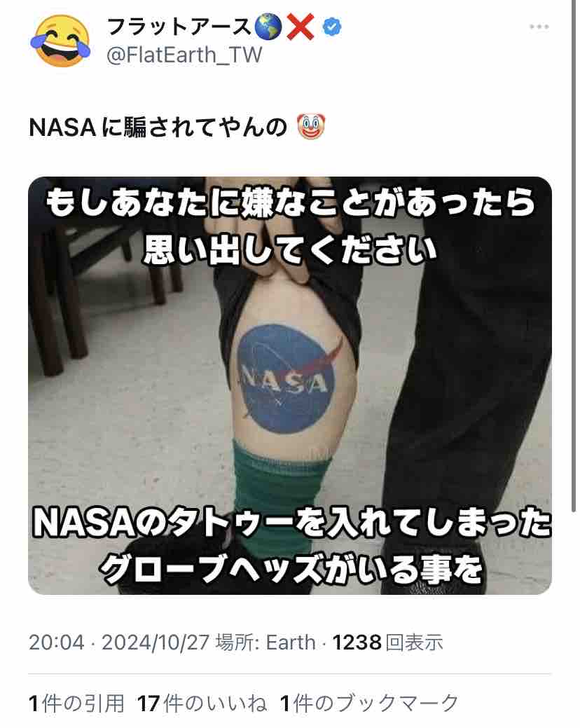
Task: Select the tweet text NASAに騙されてやんの
Action: 158,128
